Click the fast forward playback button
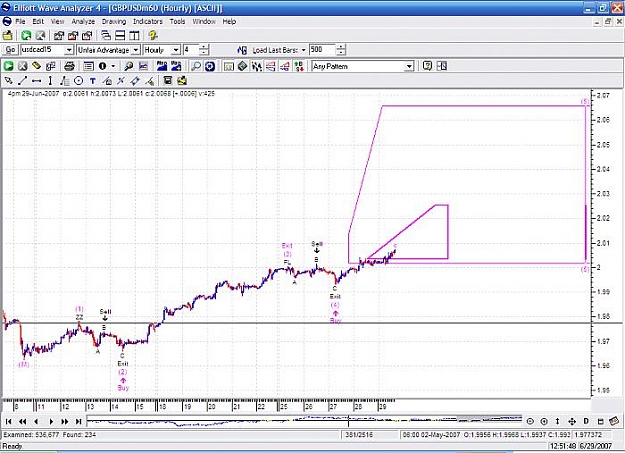 (65, 421)
